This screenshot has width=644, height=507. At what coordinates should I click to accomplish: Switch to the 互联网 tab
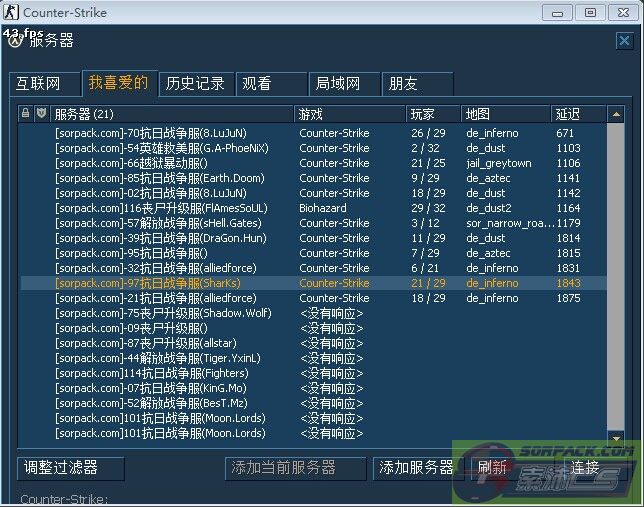39,84
